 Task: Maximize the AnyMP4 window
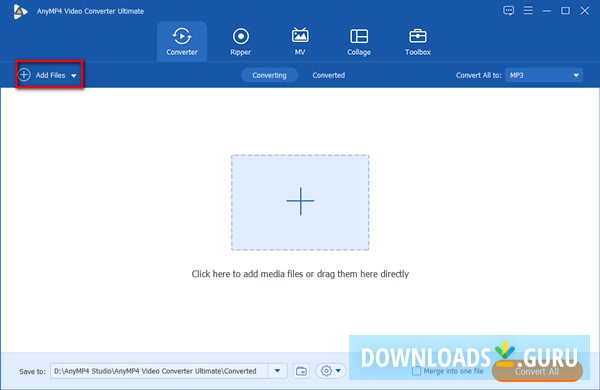point(566,11)
